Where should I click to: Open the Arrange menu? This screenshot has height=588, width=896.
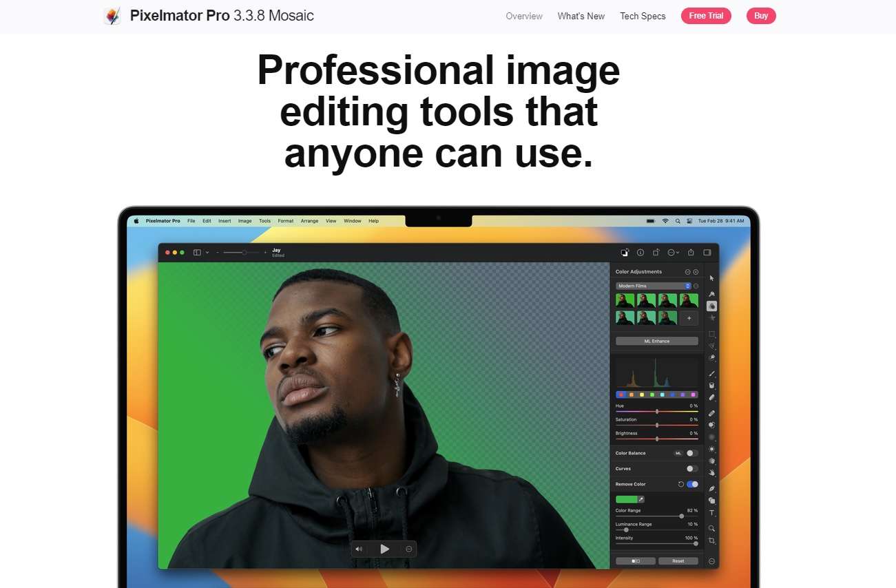[309, 221]
